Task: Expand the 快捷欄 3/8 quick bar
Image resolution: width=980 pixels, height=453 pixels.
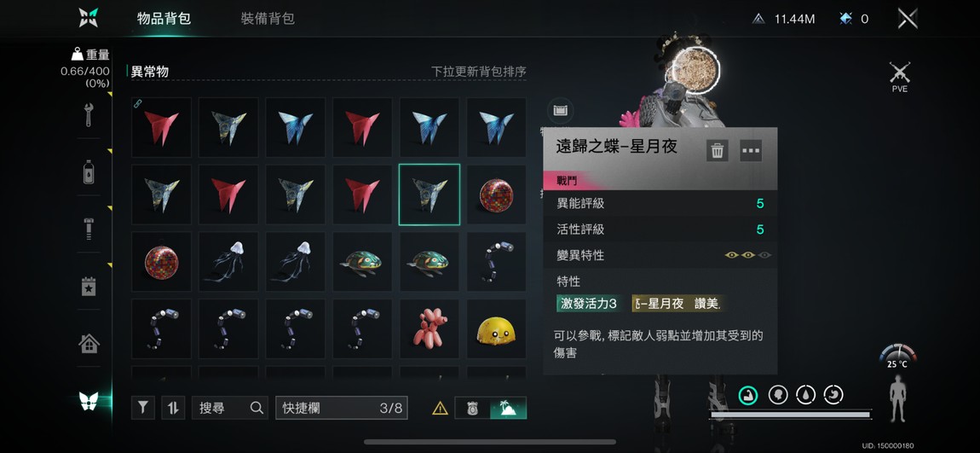Action: (x=341, y=408)
